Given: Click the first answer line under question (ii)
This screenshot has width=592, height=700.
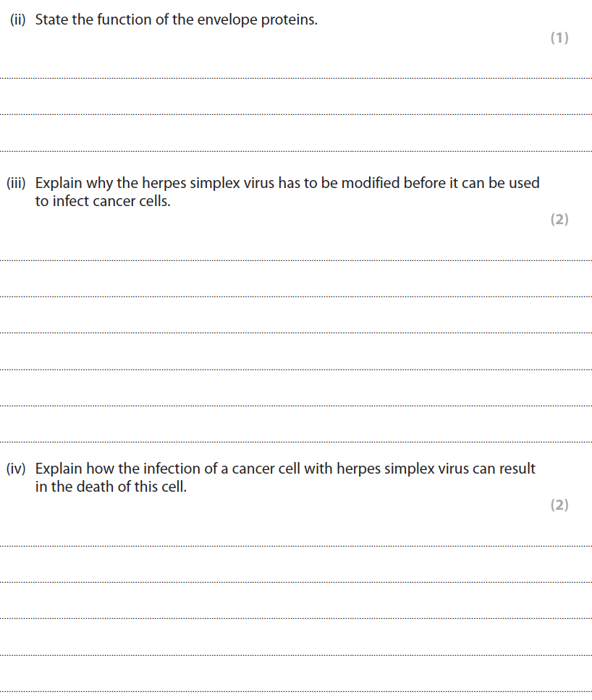Looking at the screenshot, I should click(296, 77).
